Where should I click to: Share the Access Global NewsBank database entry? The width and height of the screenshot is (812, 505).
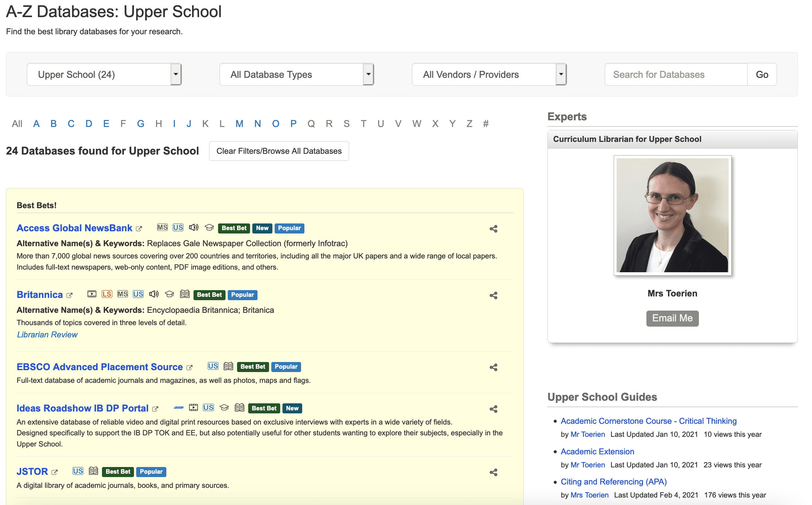tap(493, 229)
